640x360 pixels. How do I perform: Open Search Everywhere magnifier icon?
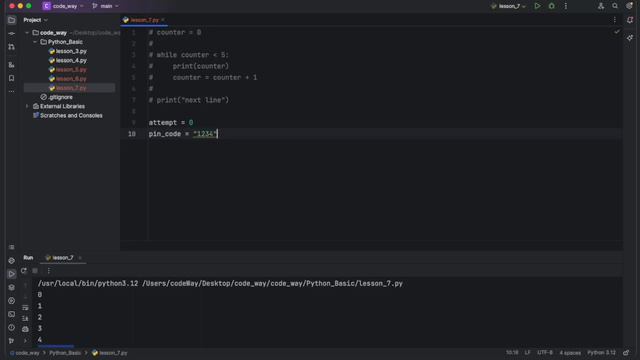pyautogui.click(x=615, y=6)
